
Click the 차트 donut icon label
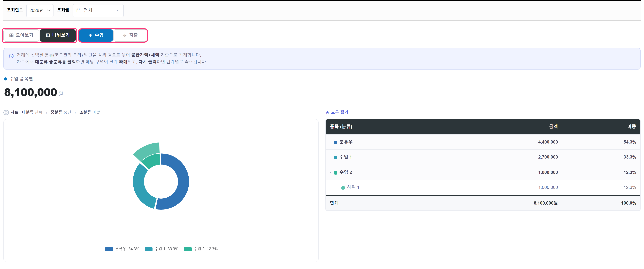[11, 112]
